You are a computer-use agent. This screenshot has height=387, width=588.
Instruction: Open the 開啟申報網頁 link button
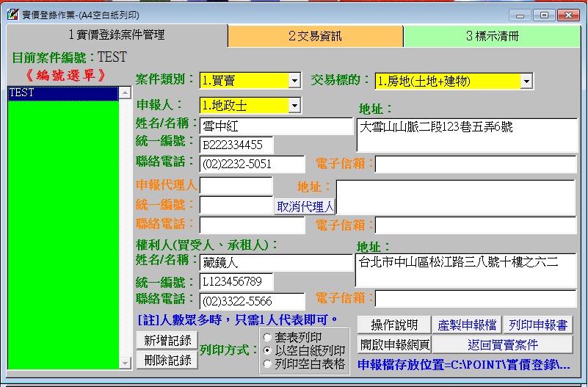click(x=393, y=344)
